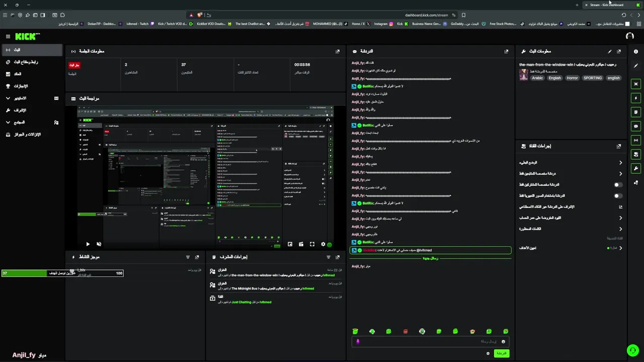Toggle the wrench widget in the right rail
Screen dimensions: 644x362
click(x=636, y=168)
